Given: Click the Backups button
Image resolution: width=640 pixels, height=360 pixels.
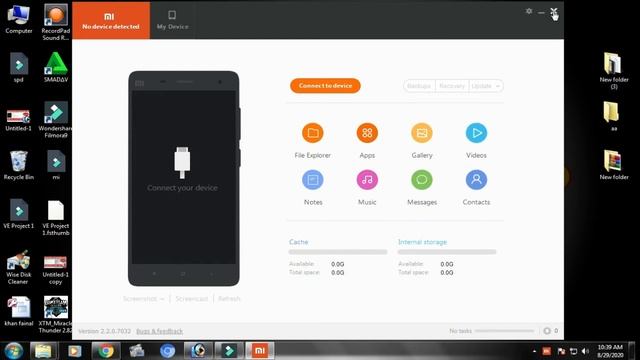Looking at the screenshot, I should (x=419, y=86).
